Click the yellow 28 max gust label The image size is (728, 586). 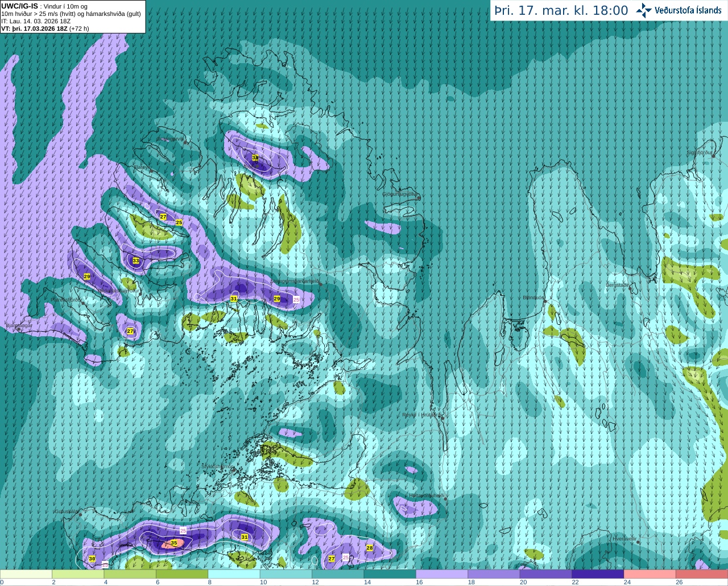[x=370, y=548]
